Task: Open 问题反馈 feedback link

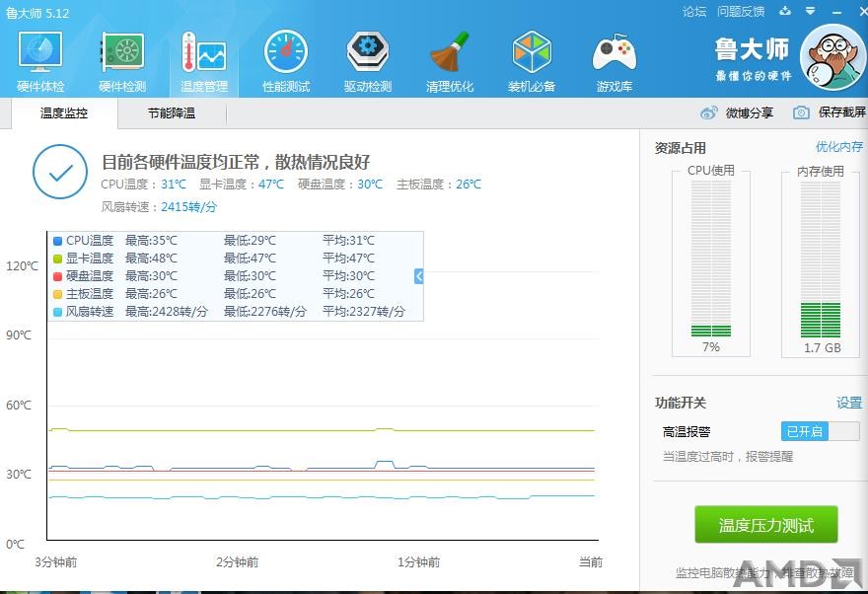Action: tap(741, 11)
